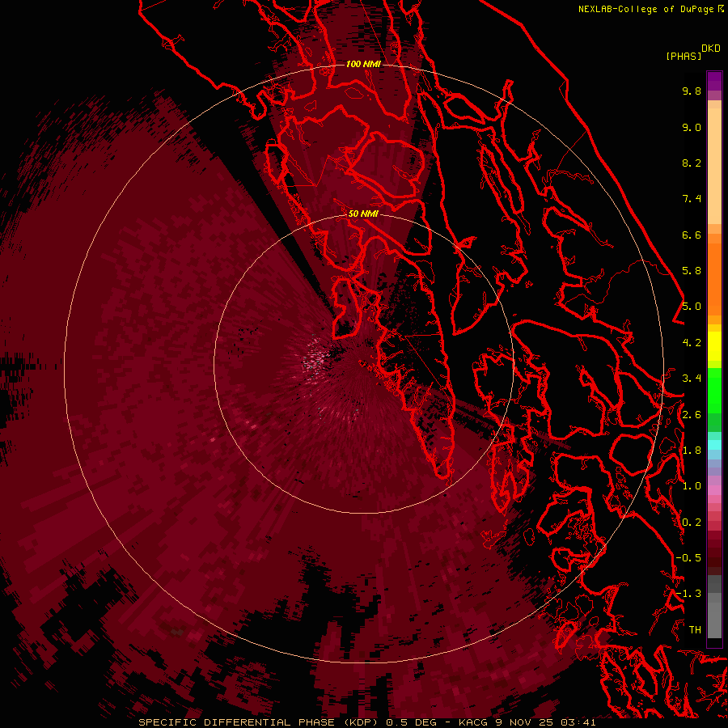Screen dimensions: 728x728
Task: Click the 0.2 scale value
Action: point(692,523)
